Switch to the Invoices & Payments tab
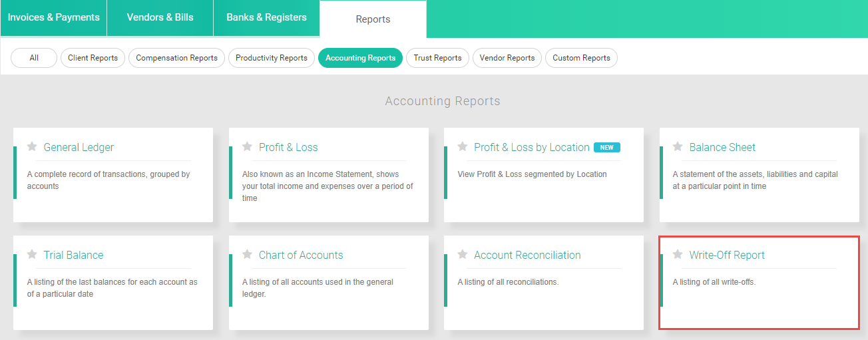This screenshot has width=868, height=340. 53,18
